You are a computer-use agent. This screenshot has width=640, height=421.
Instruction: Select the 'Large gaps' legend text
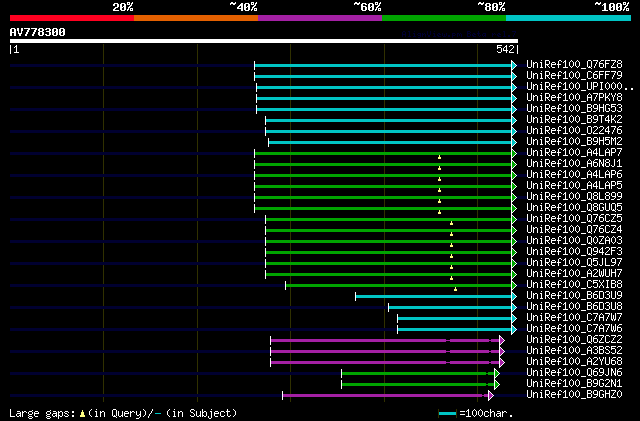42,413
